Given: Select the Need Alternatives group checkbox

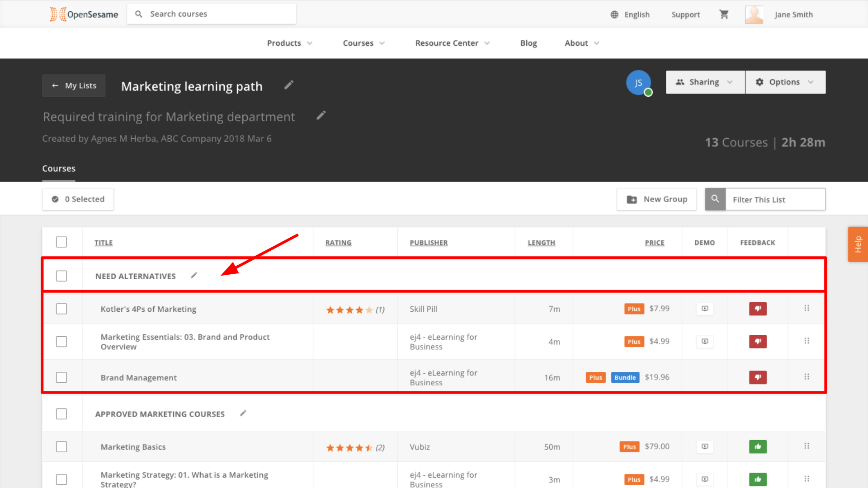Looking at the screenshot, I should [61, 276].
